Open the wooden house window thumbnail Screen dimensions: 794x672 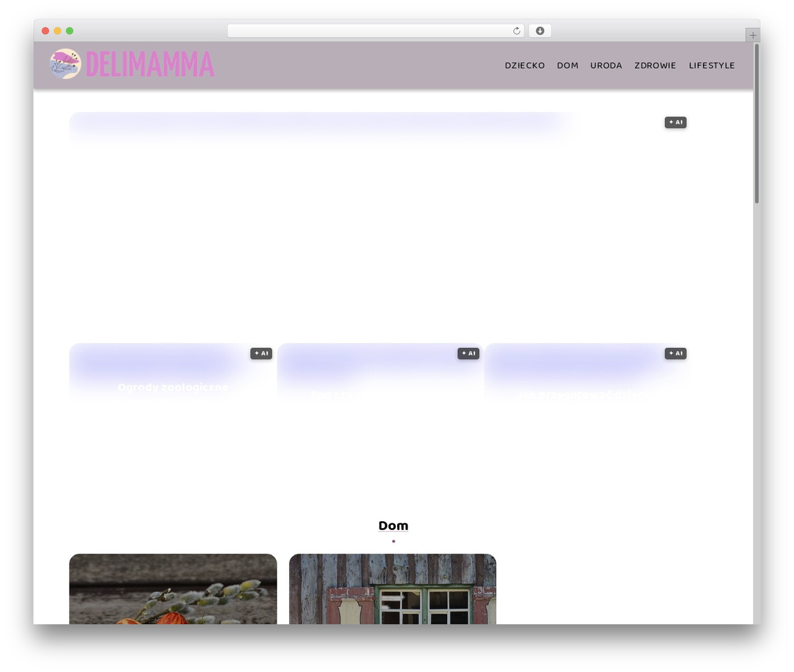point(393,589)
